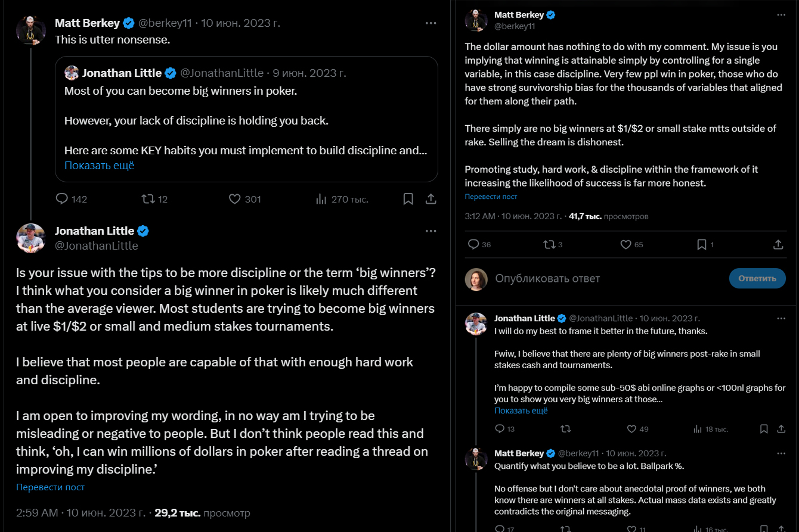Retweet Matt Berkey's "utter nonsense" tweet
This screenshot has height=532, width=799.
[148, 199]
